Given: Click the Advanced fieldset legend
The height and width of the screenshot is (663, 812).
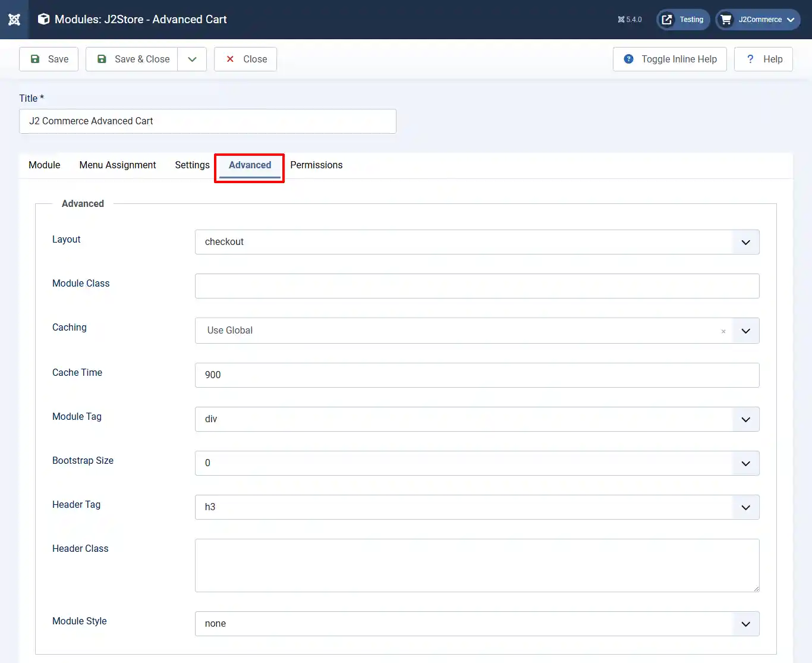Looking at the screenshot, I should click(x=83, y=203).
